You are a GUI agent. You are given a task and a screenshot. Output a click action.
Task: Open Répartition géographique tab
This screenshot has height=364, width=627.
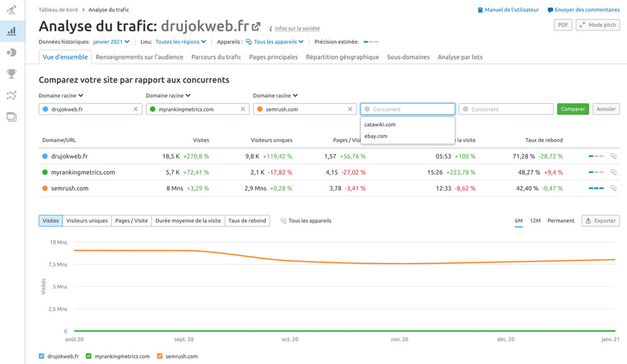click(342, 57)
